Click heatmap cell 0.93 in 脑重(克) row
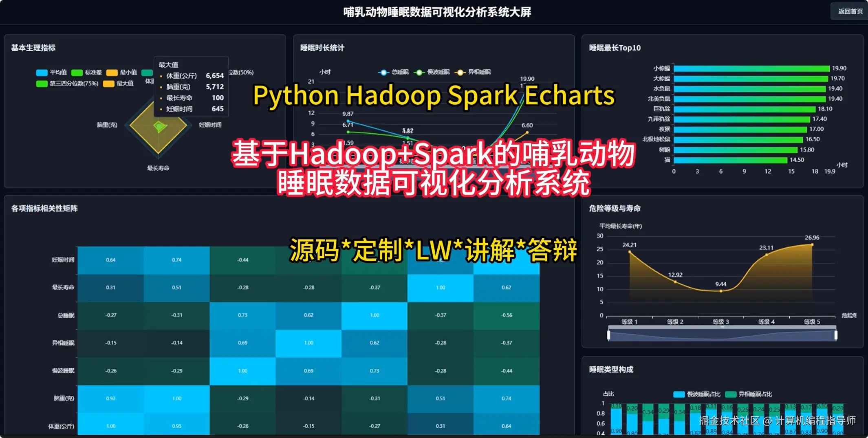868x438 pixels. (110, 398)
